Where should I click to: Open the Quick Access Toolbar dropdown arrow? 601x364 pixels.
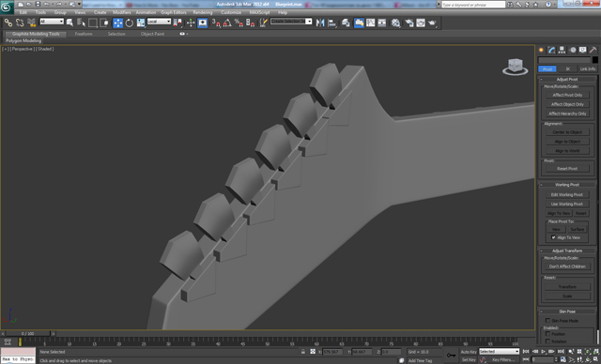80,4
